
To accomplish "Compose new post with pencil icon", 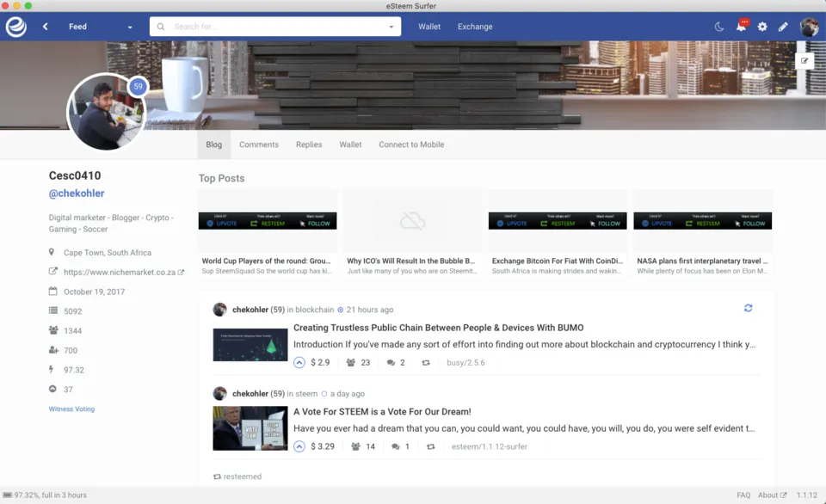I will coord(783,27).
